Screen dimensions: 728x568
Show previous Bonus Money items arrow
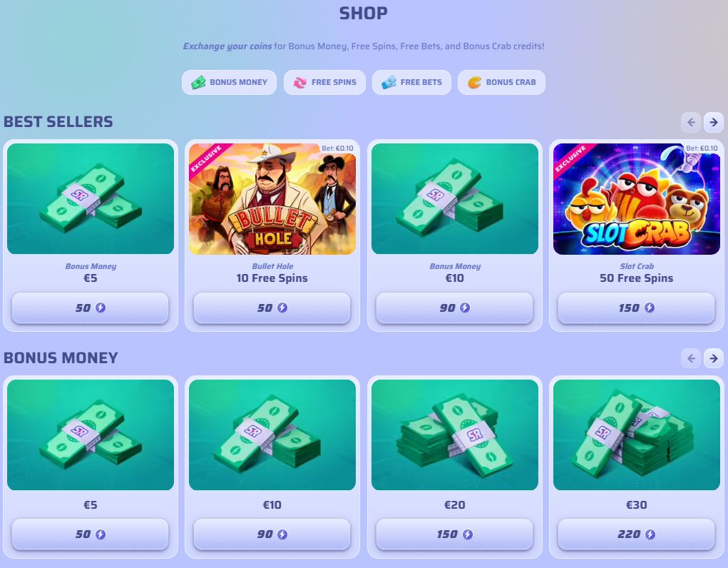coord(691,358)
